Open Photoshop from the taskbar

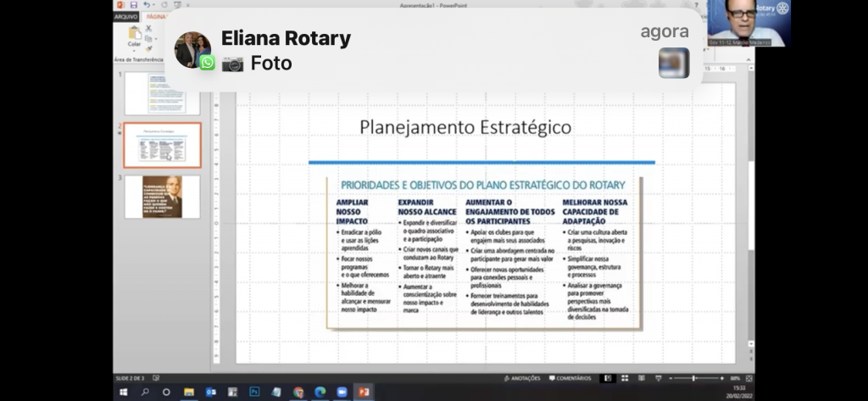253,393
